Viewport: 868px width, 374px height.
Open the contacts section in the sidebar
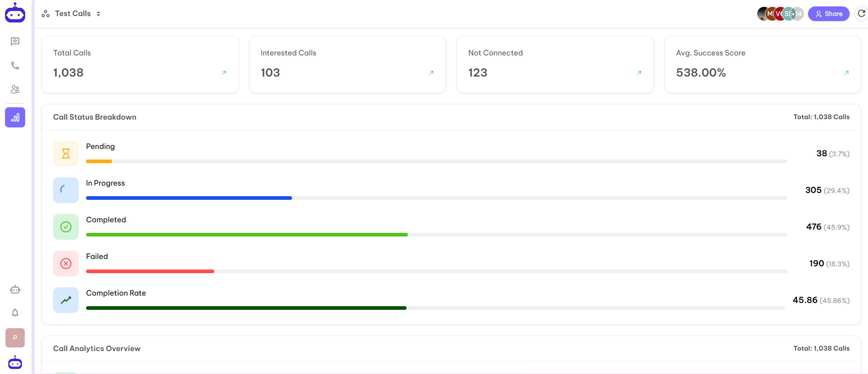15,89
